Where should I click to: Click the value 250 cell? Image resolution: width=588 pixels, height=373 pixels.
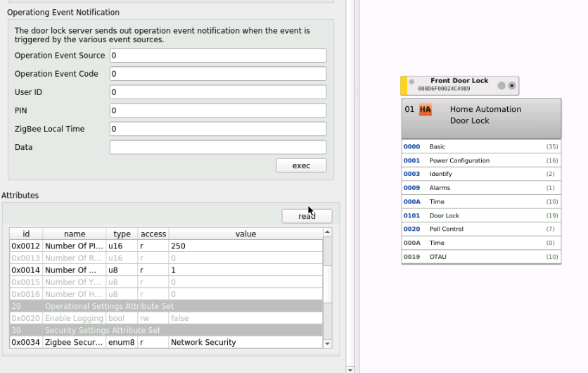(x=245, y=246)
